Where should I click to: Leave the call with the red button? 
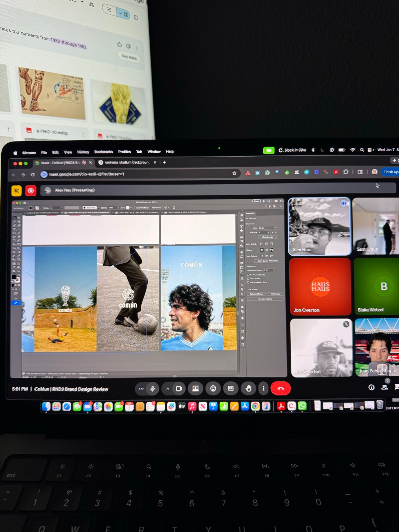coord(281,388)
